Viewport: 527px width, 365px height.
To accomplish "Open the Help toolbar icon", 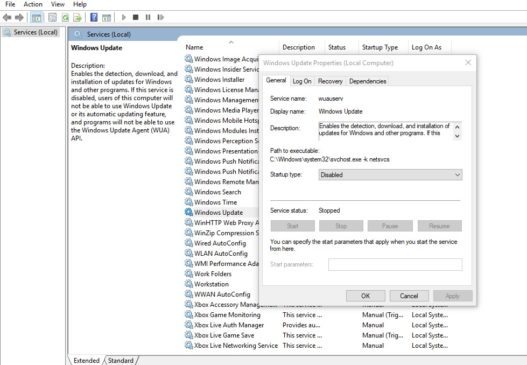I will tap(94, 17).
